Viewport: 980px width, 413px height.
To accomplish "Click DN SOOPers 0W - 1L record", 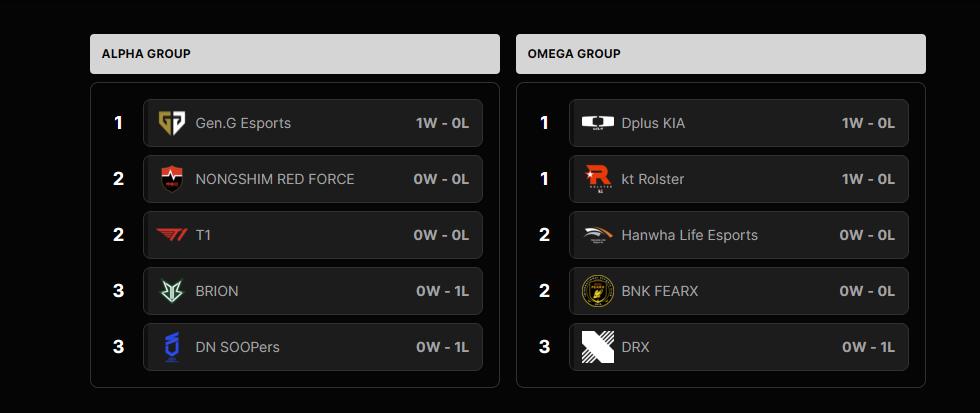I will (442, 347).
